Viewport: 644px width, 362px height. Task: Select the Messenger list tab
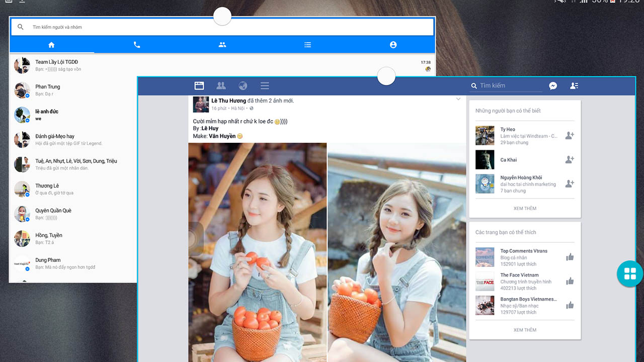pos(308,45)
